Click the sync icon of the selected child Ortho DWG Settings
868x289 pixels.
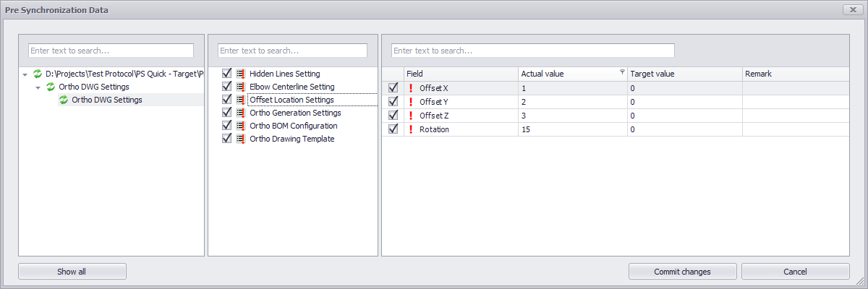[x=64, y=100]
